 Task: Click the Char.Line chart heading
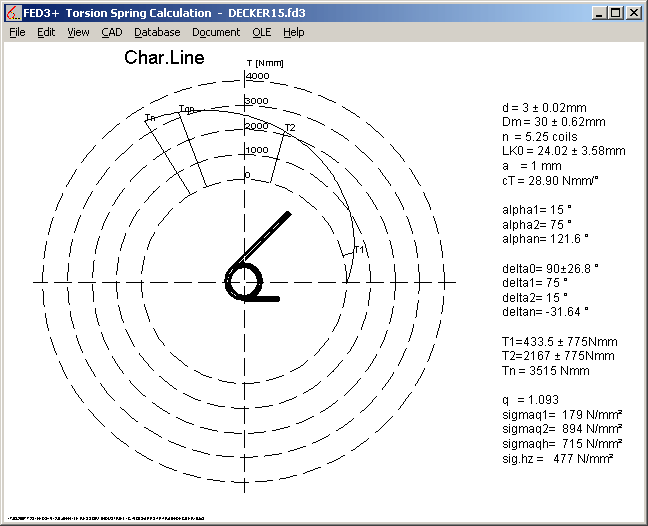(164, 58)
